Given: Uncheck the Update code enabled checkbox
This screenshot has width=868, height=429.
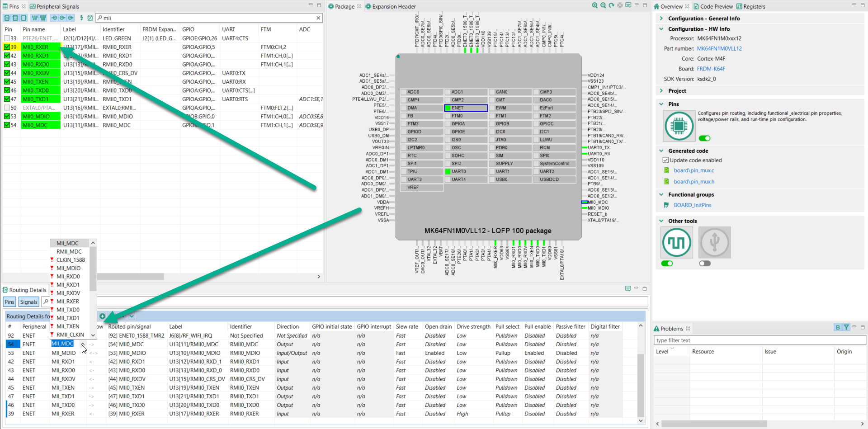Looking at the screenshot, I should tap(665, 160).
